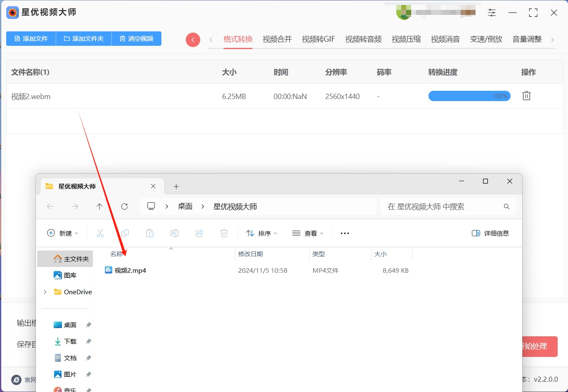Click 星优视频大师 in the address breadcrumb
Screen dimensions: 568x392
[x=235, y=206]
